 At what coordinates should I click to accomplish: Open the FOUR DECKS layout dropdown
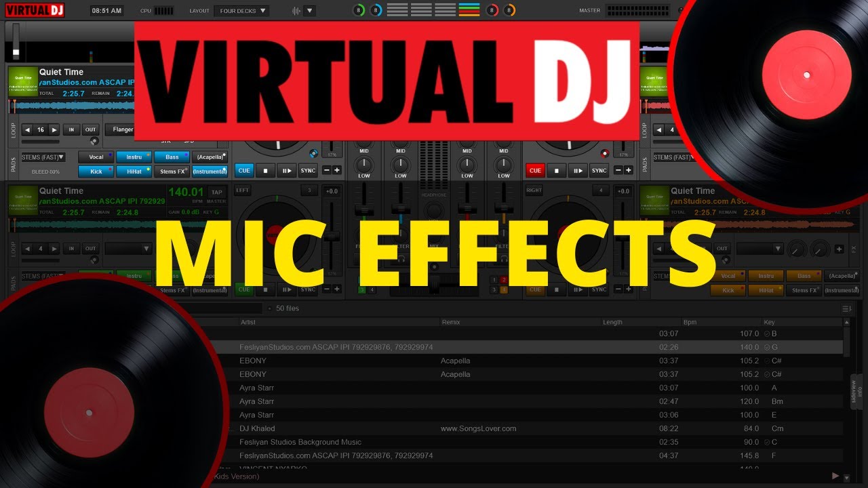(x=241, y=11)
